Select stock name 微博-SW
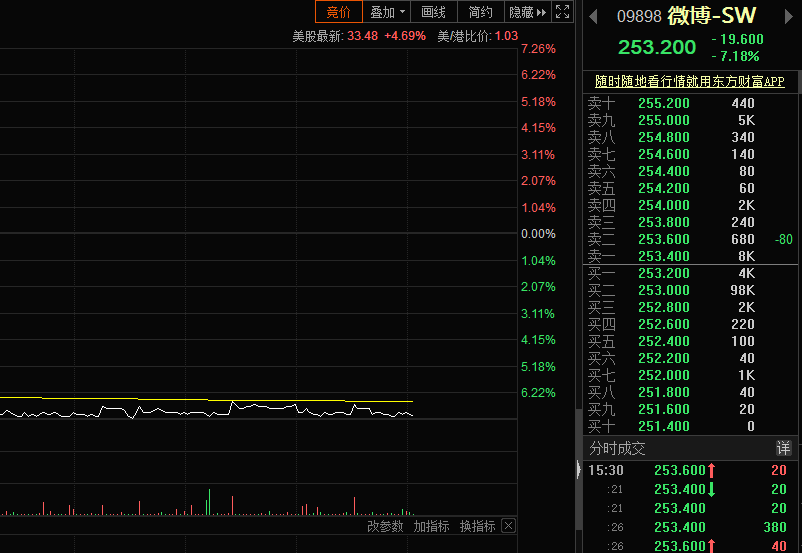This screenshot has height=553, width=802. 711,16
